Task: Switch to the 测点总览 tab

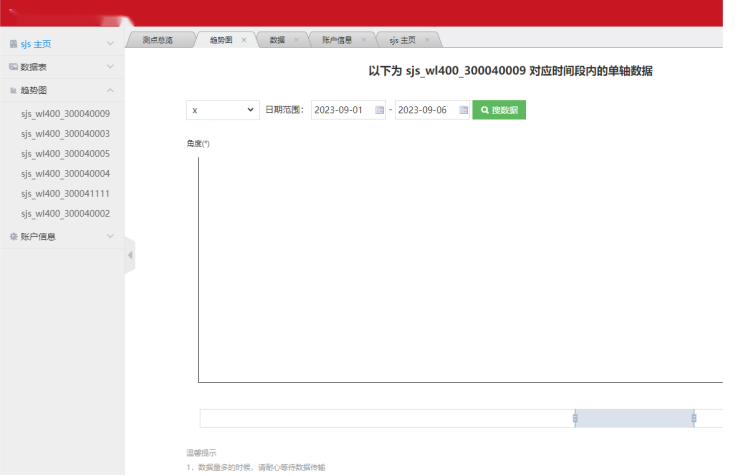Action: click(158, 40)
